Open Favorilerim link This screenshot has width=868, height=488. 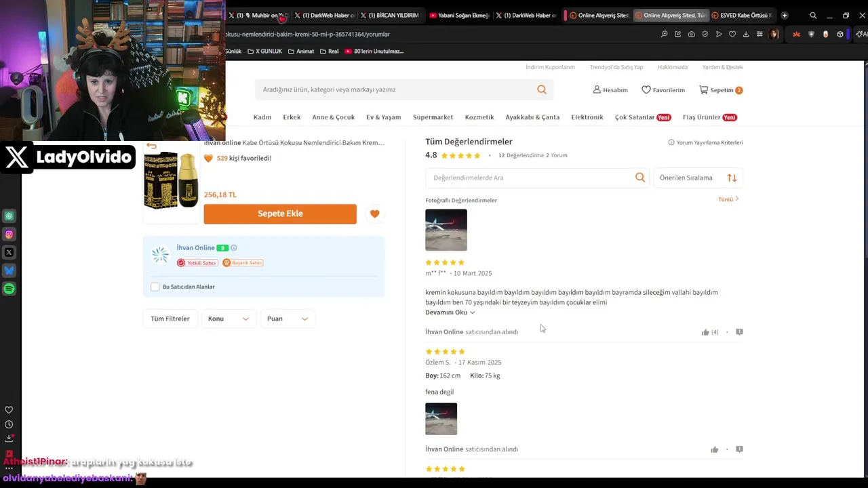663,90
